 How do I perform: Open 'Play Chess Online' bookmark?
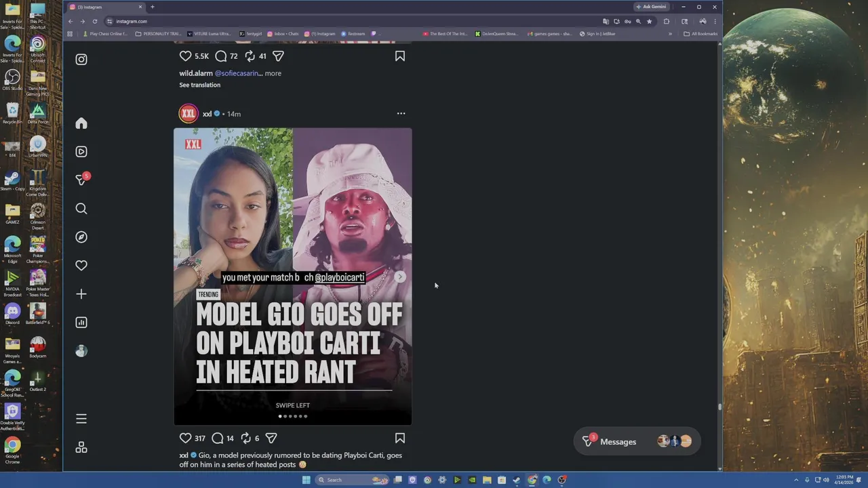pyautogui.click(x=105, y=34)
